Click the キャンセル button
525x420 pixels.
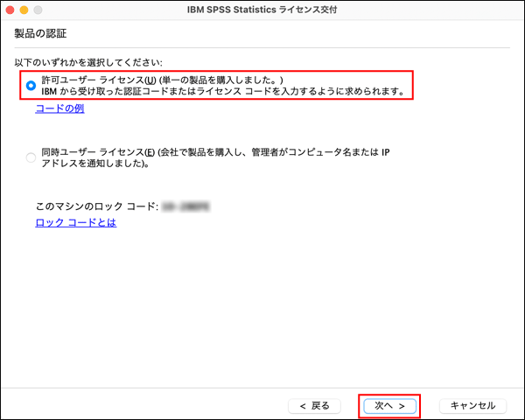tap(472, 406)
